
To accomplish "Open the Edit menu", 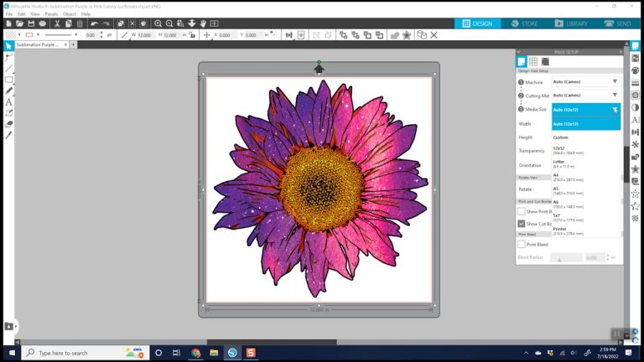I will tap(21, 14).
